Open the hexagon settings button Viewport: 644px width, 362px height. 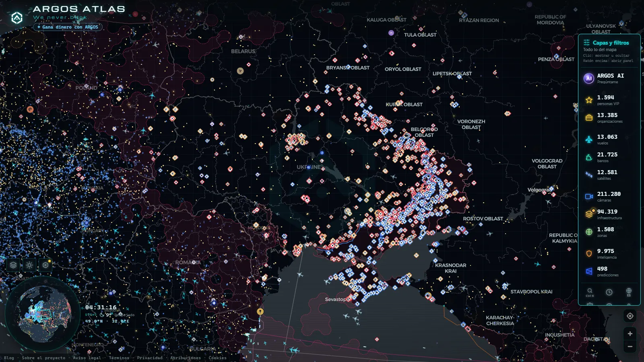pos(45,265)
